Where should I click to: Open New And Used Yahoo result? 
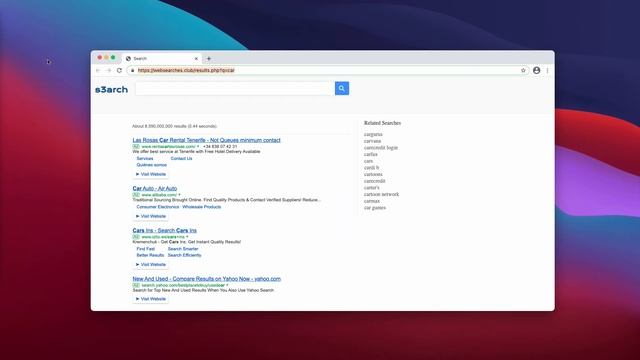[207, 279]
